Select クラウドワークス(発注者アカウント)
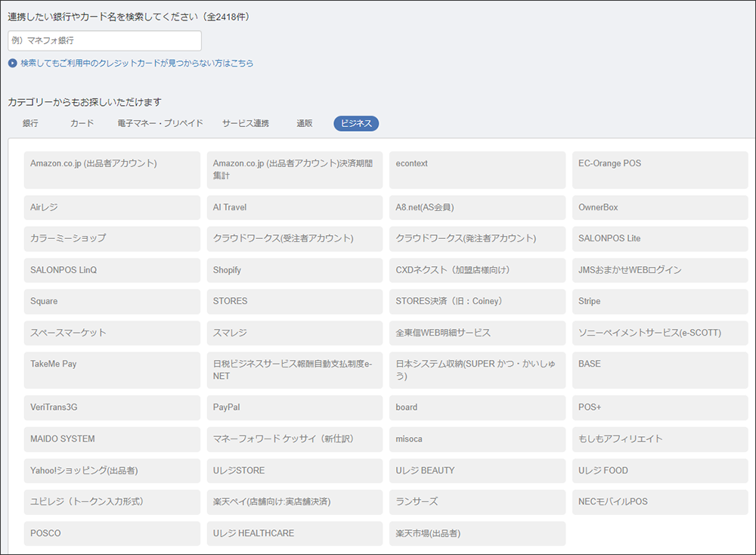Screen dimensions: 756x555 coord(477,239)
